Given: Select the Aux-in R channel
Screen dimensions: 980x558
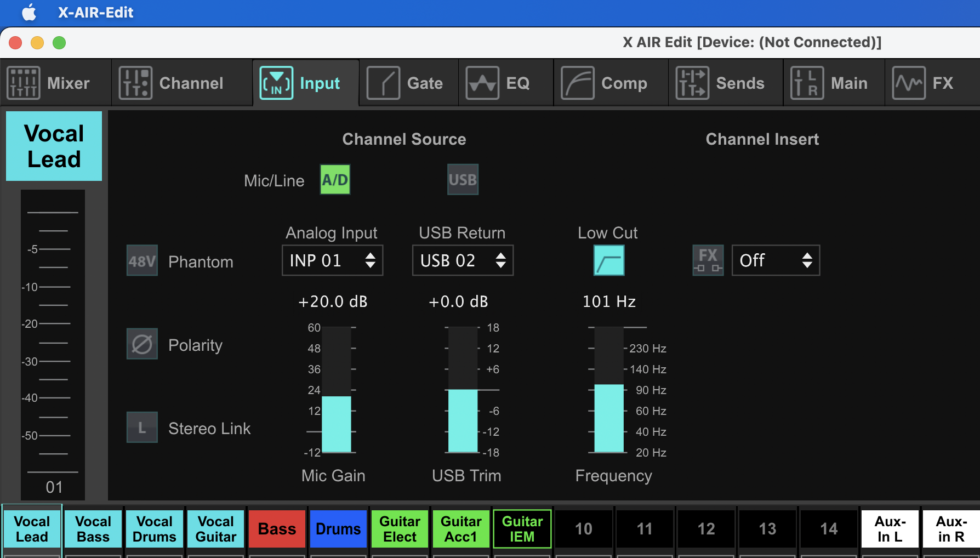Looking at the screenshot, I should 951,529.
